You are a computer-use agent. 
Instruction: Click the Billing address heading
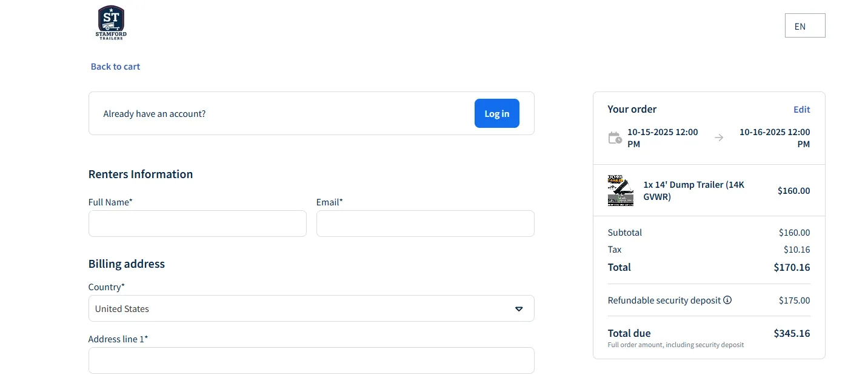[x=127, y=264]
